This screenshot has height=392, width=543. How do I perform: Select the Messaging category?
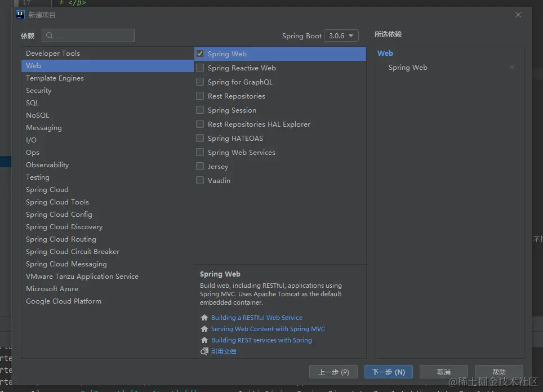(x=108, y=128)
